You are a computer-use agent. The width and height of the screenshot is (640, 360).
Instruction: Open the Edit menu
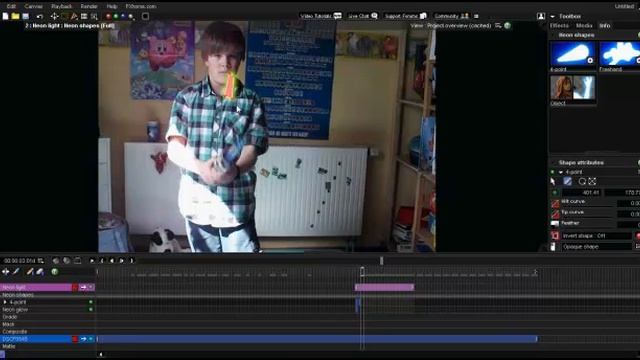point(11,6)
